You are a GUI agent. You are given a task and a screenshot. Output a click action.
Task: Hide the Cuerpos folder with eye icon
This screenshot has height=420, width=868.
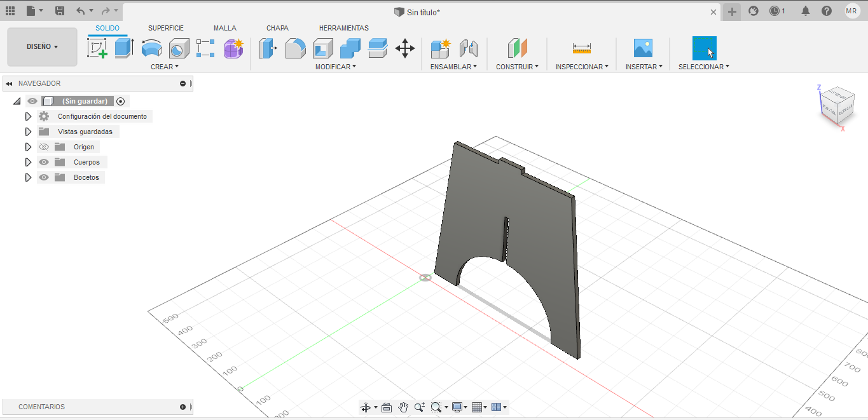tap(44, 162)
